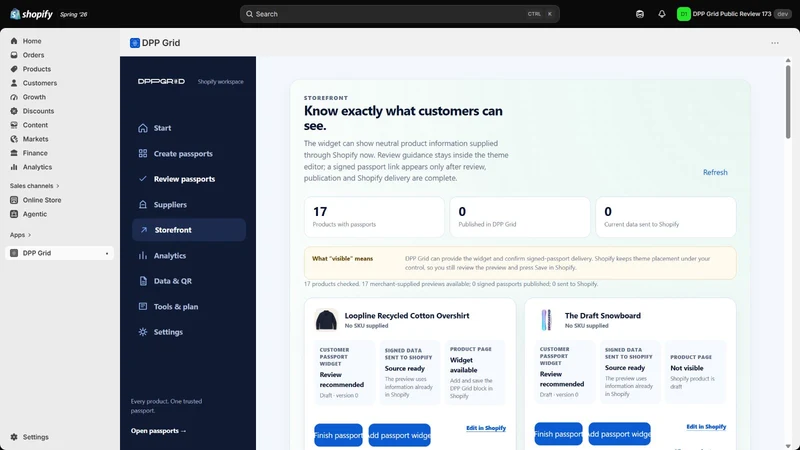Click the 17 Products with passports card
This screenshot has width=800, height=450.
374,217
